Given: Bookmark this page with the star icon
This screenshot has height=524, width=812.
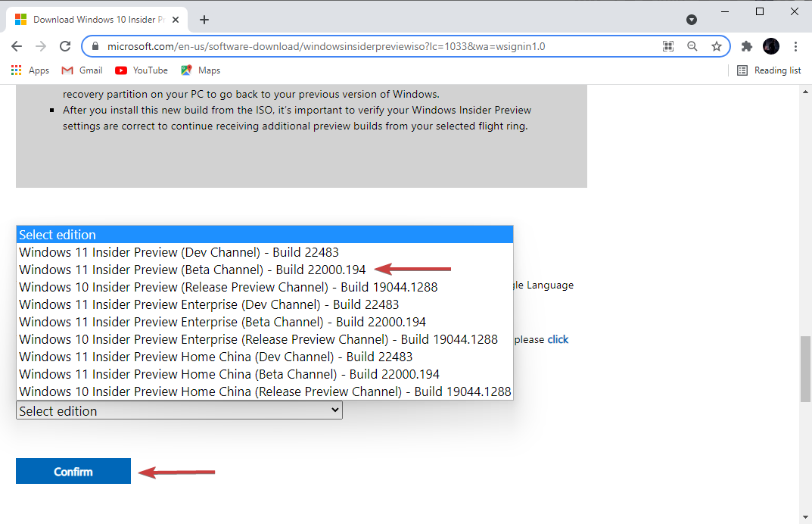Looking at the screenshot, I should (x=717, y=47).
